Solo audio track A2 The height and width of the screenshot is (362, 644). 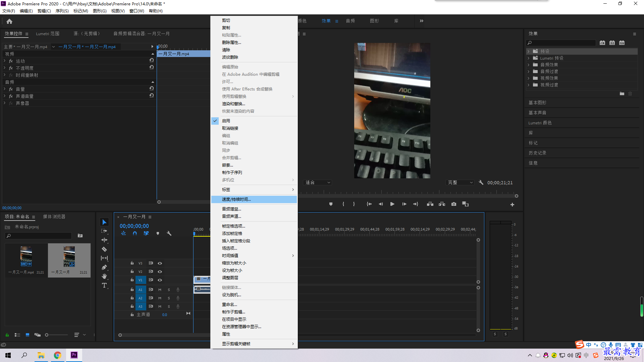tap(169, 298)
